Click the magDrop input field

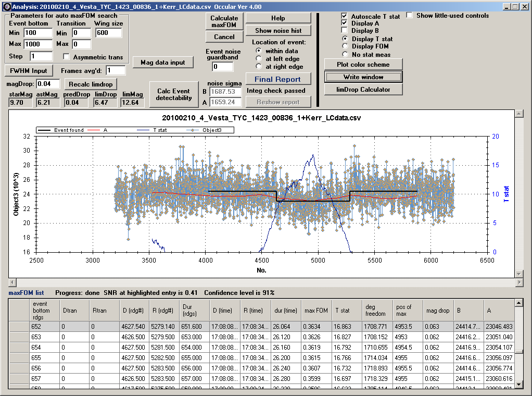[x=48, y=83]
